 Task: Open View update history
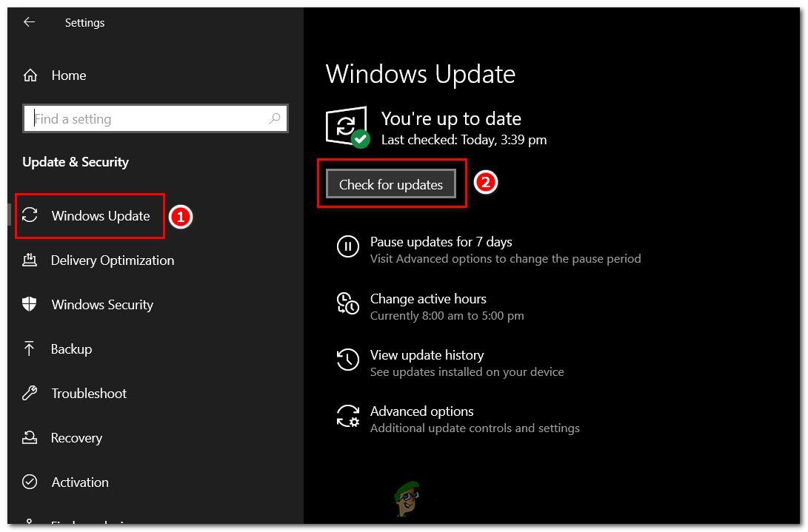[427, 355]
